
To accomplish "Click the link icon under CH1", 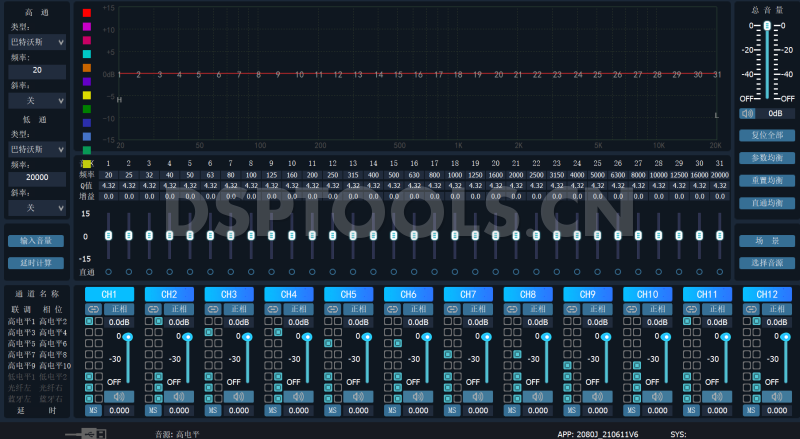I will [x=93, y=309].
